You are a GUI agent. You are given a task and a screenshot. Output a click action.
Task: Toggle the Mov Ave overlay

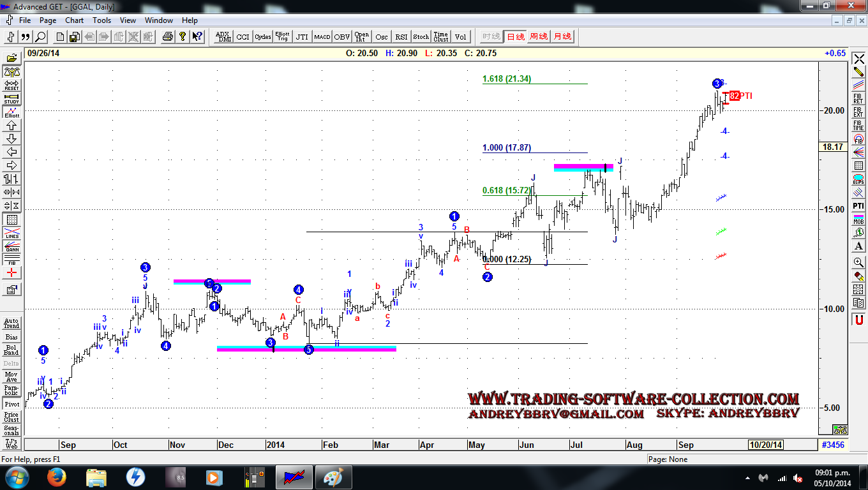[x=11, y=376]
